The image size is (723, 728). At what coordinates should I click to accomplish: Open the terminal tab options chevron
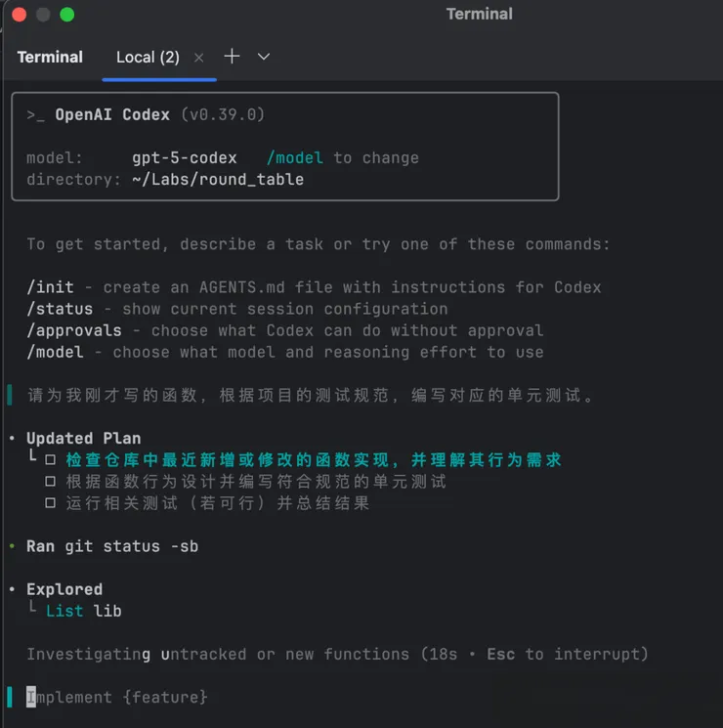264,57
